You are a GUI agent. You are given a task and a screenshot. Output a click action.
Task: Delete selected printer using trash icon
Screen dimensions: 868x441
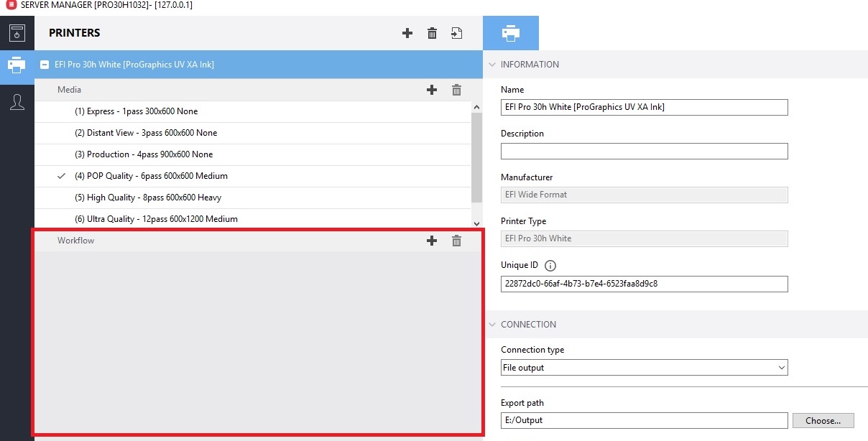click(432, 33)
